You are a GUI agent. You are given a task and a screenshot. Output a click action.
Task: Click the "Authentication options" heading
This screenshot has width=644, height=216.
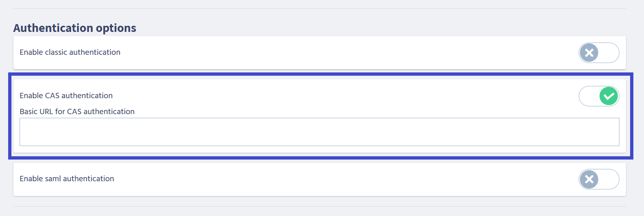[x=75, y=28]
